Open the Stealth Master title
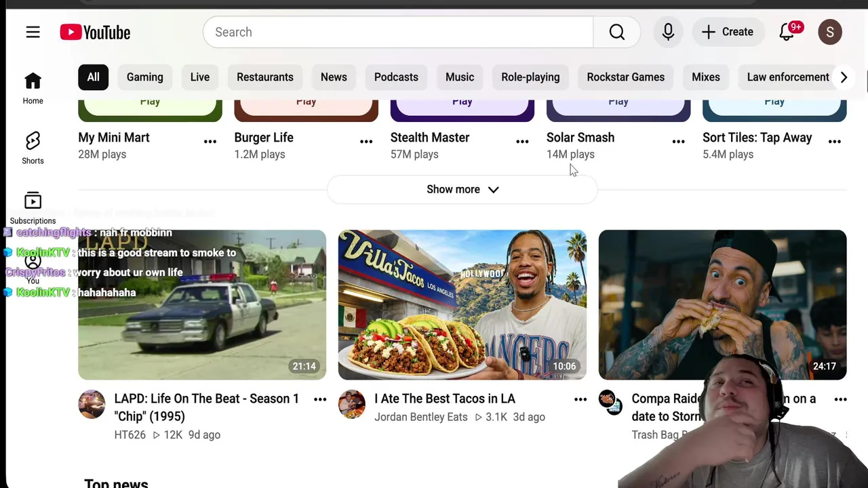The height and width of the screenshot is (488, 868). [430, 138]
